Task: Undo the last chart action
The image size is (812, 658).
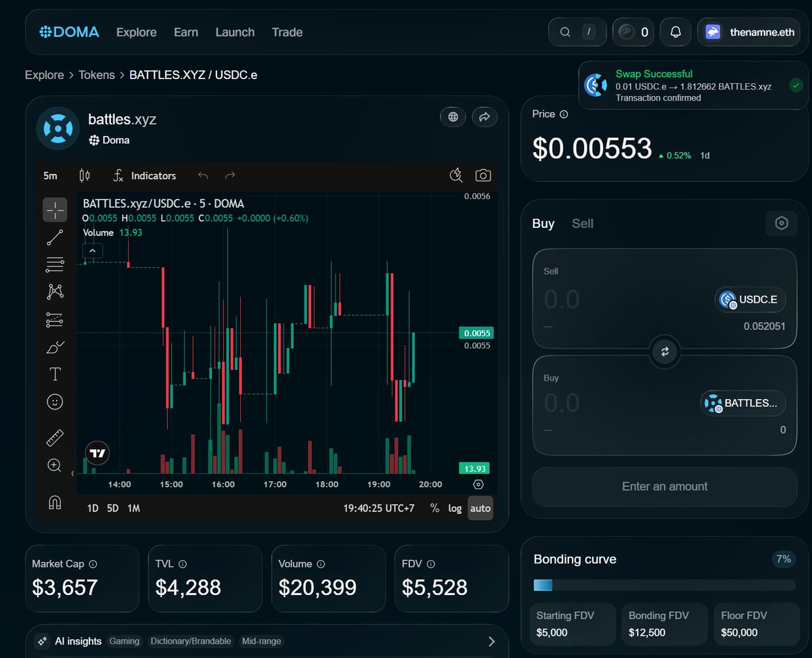Action: 203,176
